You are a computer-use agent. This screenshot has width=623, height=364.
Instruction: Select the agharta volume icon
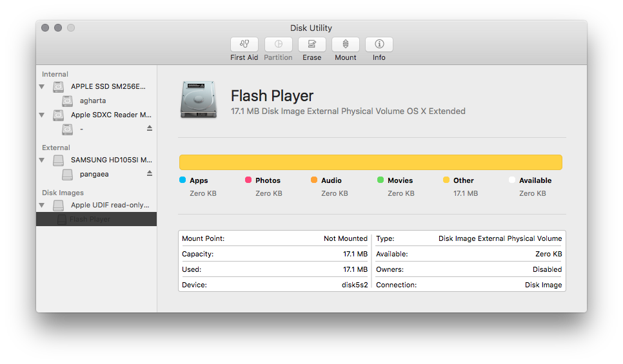coord(68,101)
